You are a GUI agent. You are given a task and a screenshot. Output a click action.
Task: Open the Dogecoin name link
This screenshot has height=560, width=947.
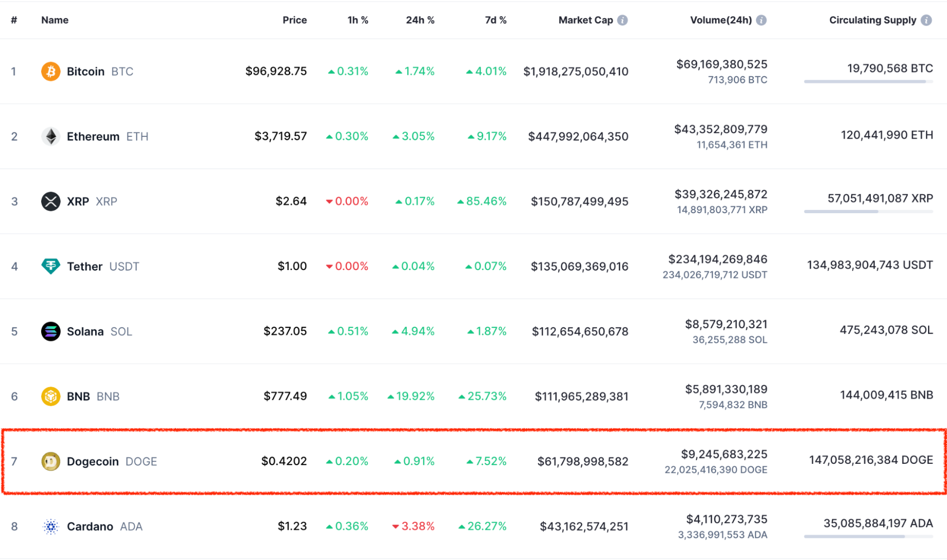pyautogui.click(x=93, y=461)
